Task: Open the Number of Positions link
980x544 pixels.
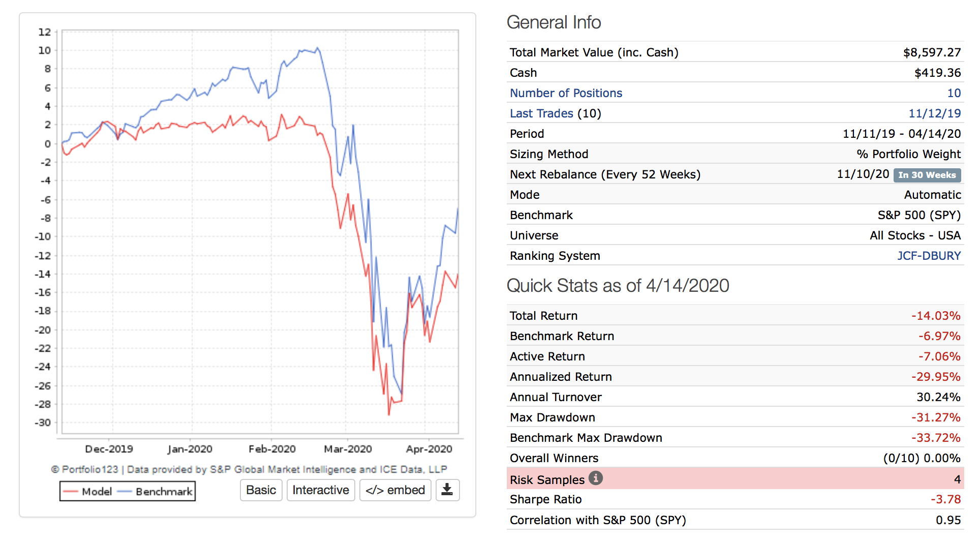Action: pos(566,93)
